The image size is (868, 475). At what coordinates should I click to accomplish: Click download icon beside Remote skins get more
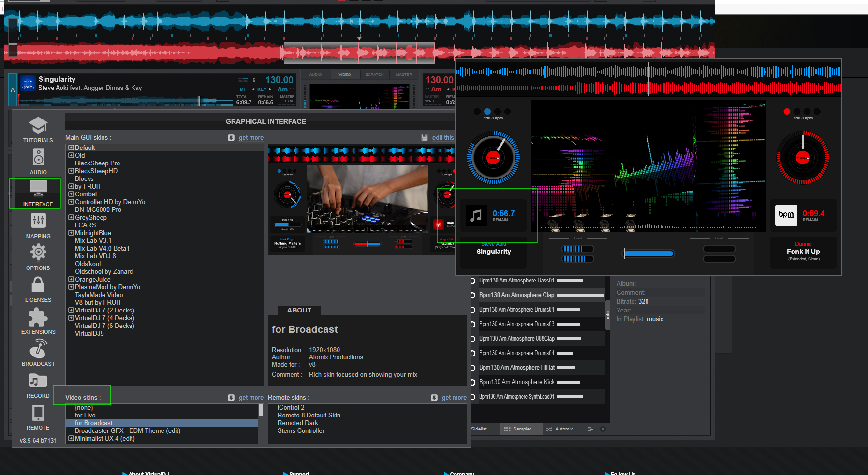434,398
